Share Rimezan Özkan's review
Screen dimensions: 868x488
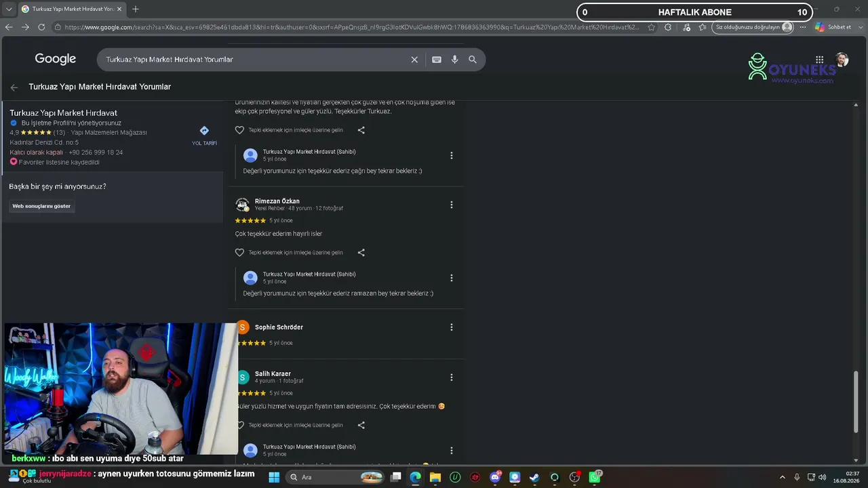(x=361, y=253)
